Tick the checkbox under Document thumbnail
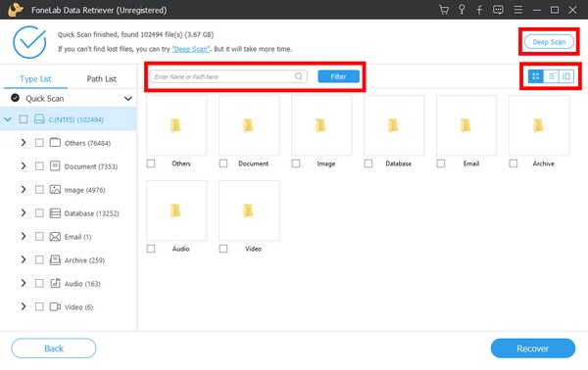588x370 pixels. click(x=223, y=163)
